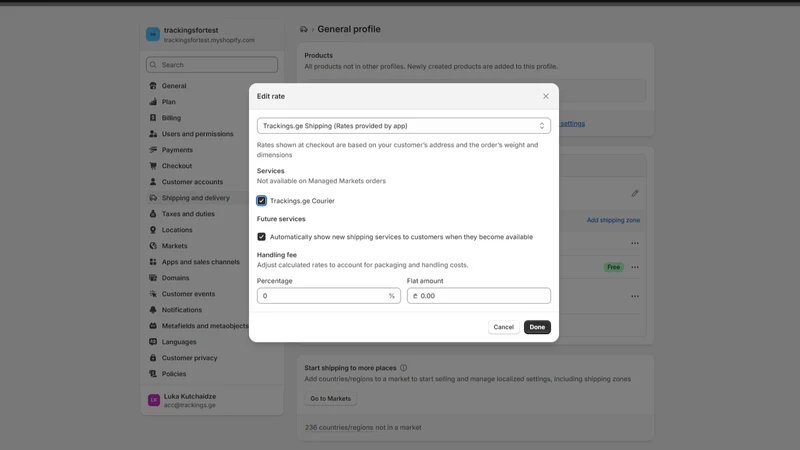Open the bottom rate row more options menu

coord(635,296)
